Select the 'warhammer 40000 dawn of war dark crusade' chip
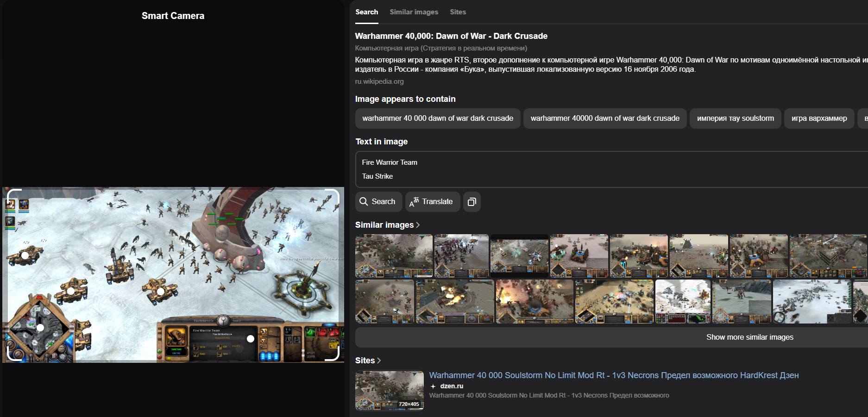 [605, 118]
